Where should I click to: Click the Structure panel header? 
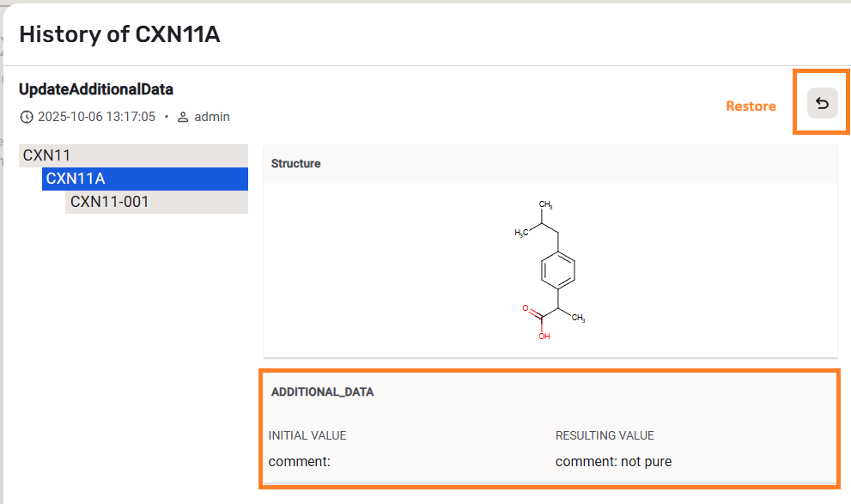click(296, 163)
